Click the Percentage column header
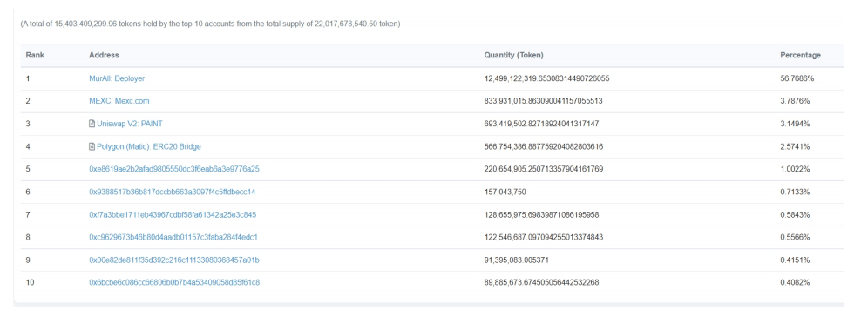Viewport: 868px width, 331px height. point(801,56)
